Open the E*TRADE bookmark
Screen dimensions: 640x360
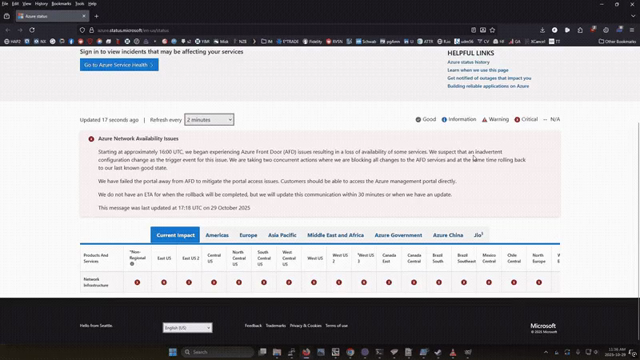click(287, 41)
